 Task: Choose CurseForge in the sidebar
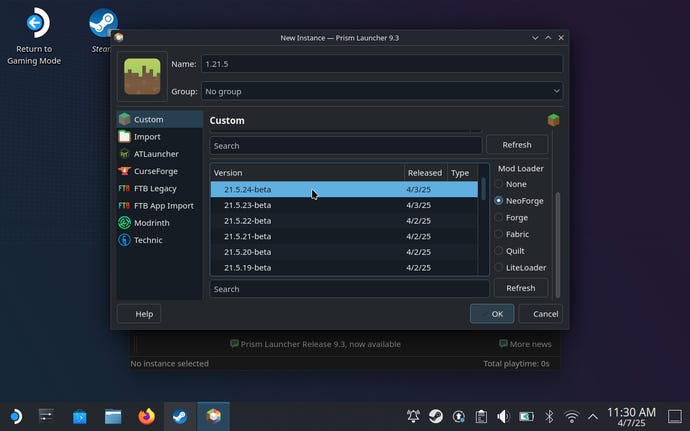click(160, 171)
